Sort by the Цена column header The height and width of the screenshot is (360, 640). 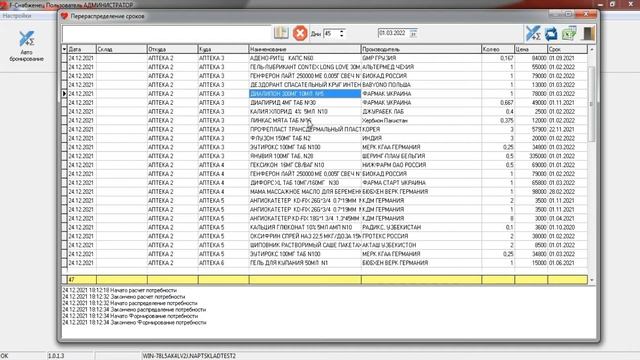pos(531,49)
